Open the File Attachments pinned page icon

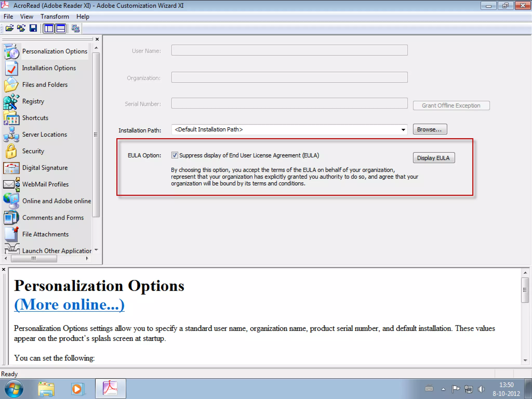pos(11,234)
